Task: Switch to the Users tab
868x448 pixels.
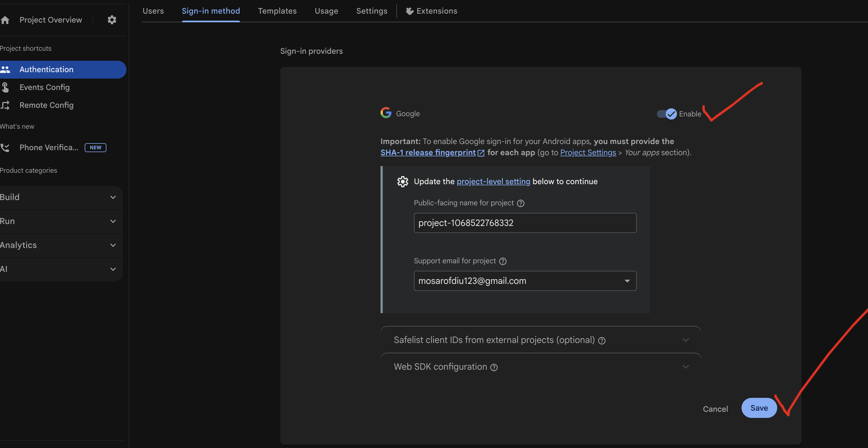Action: click(153, 11)
